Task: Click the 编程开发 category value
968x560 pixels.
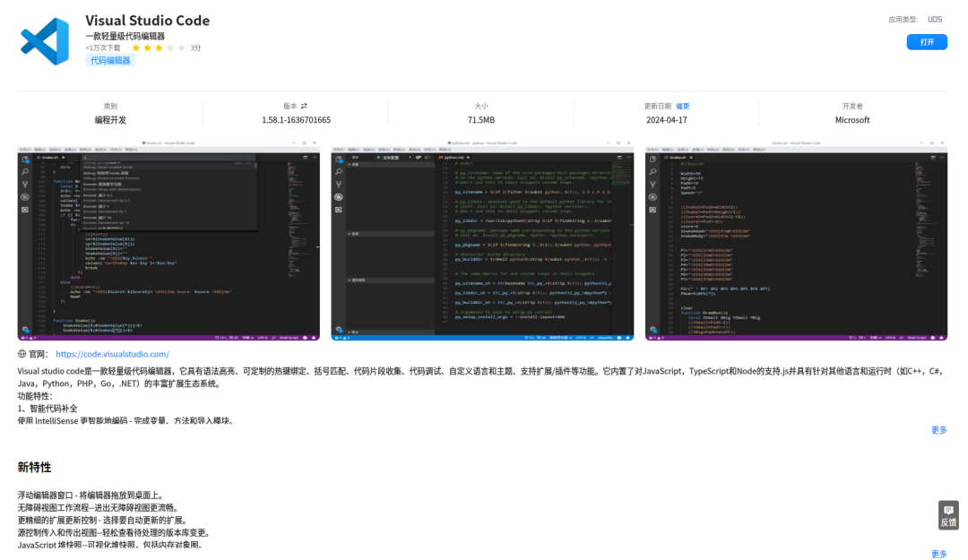Action: coord(110,120)
